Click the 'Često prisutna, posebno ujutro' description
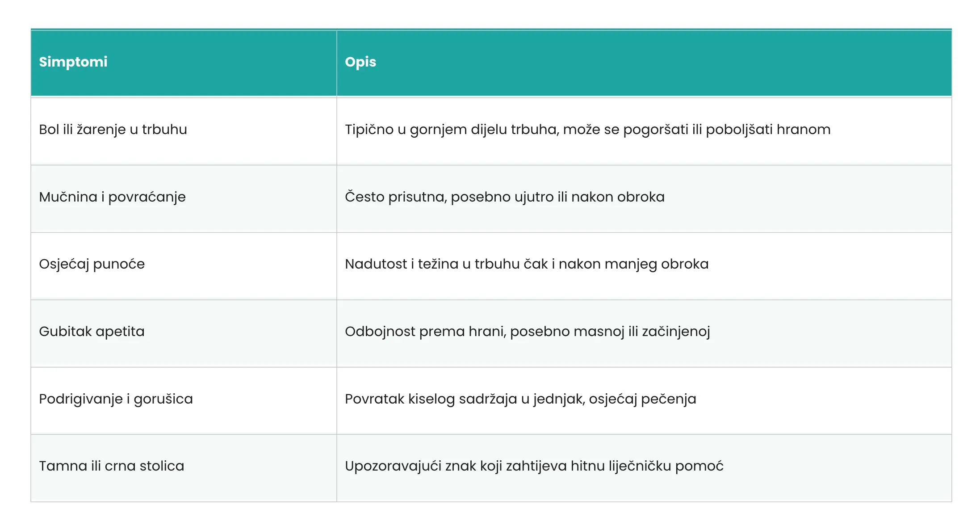Screen dimensions: 980x530 (x=447, y=197)
